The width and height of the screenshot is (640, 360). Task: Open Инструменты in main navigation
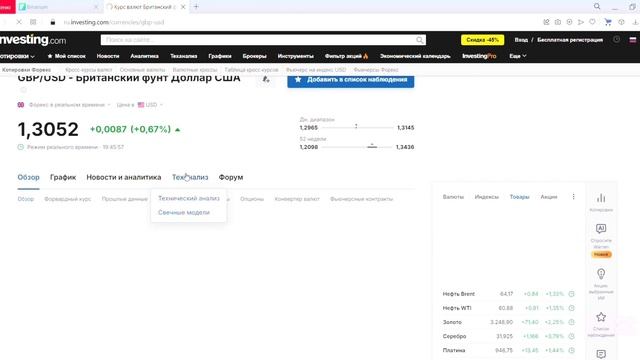[296, 56]
